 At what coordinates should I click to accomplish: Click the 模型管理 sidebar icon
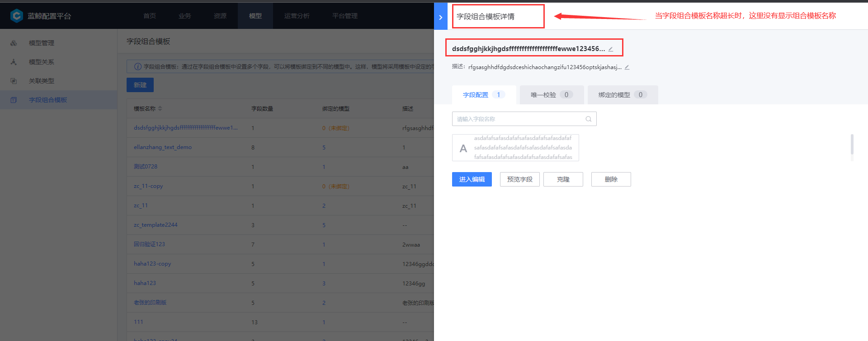14,43
